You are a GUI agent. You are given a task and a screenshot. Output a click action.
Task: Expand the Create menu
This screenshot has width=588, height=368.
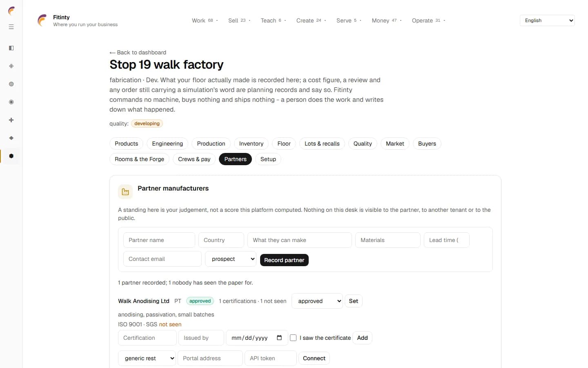[311, 20]
